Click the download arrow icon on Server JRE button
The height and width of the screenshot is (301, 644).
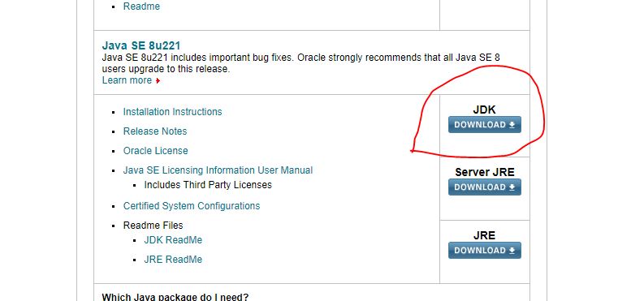512,187
